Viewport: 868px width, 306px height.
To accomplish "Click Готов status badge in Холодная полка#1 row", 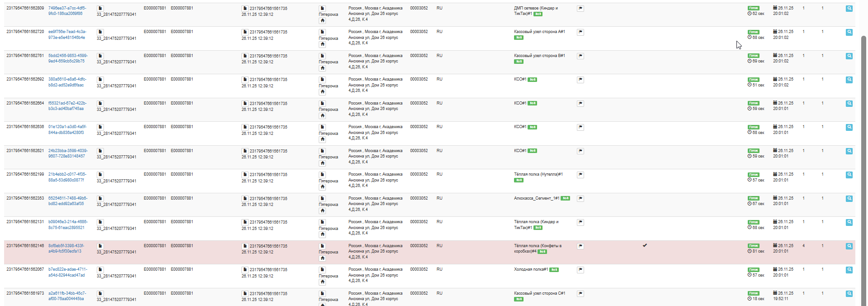I will [753, 270].
